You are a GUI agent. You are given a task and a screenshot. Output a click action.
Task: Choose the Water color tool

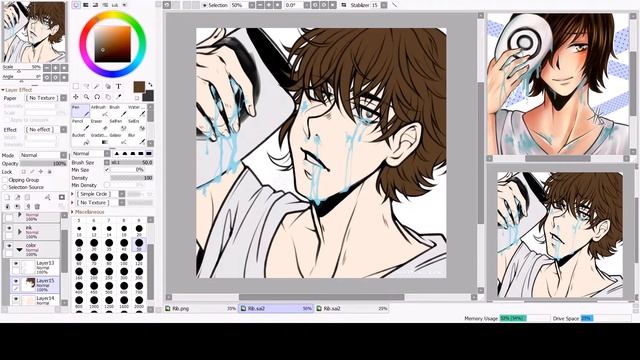pos(136,111)
